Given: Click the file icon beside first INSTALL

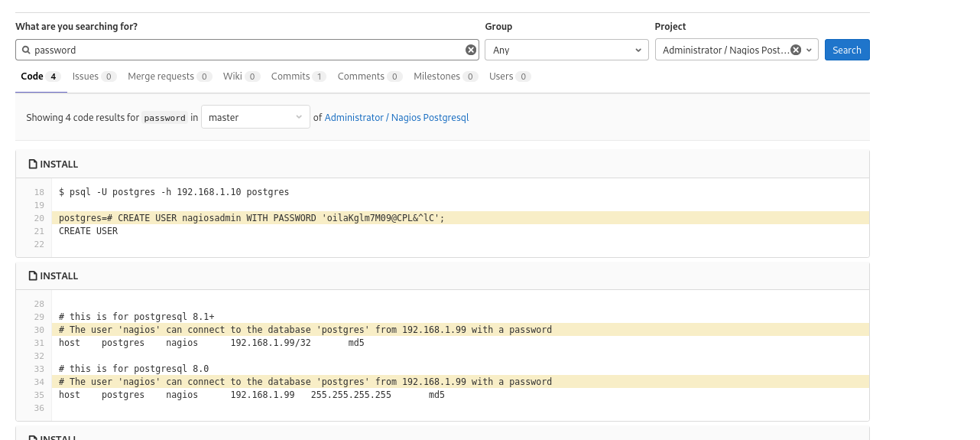Looking at the screenshot, I should pos(33,165).
